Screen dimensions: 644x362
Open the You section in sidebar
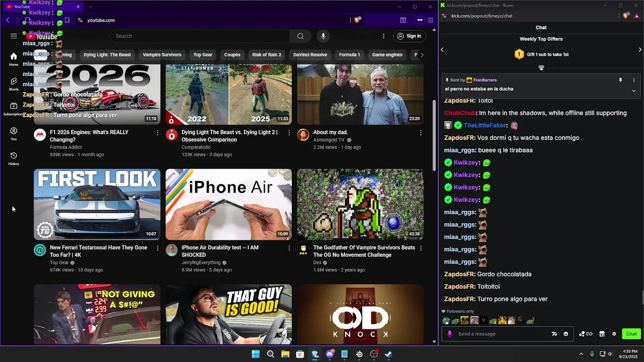click(14, 133)
